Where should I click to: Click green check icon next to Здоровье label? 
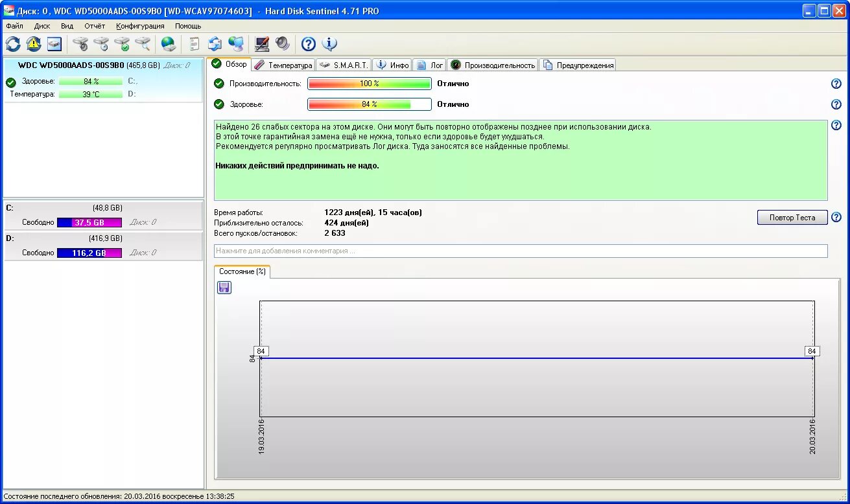(219, 104)
